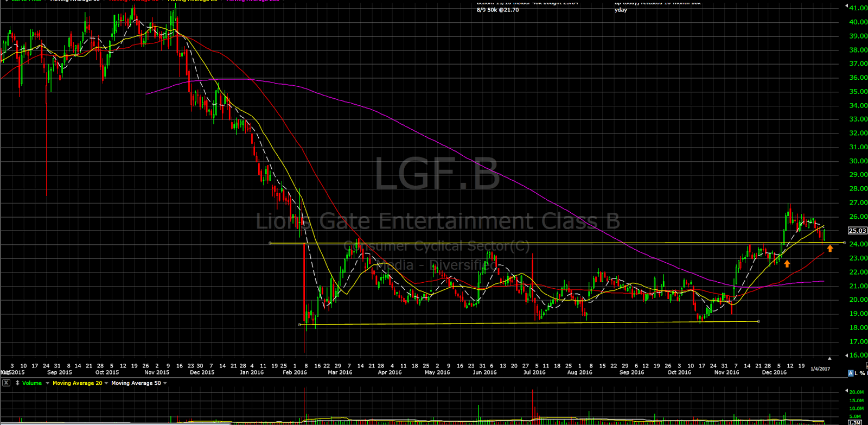The height and width of the screenshot is (425, 868).
Task: Select the lower yellow support line's right endpoint
Action: pyautogui.click(x=758, y=321)
